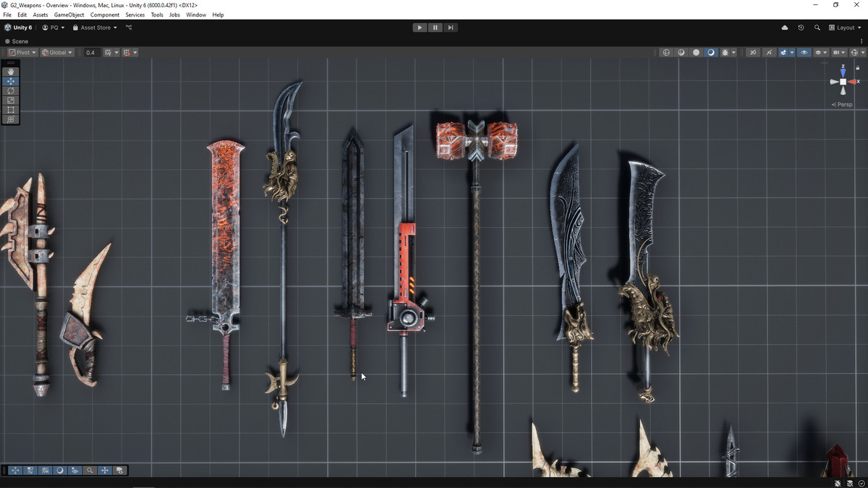Open the PQ account dropdown
Viewport: 868px width, 488px height.
tap(54, 27)
